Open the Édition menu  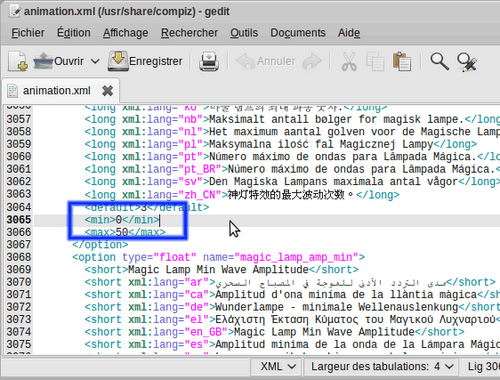[74, 33]
